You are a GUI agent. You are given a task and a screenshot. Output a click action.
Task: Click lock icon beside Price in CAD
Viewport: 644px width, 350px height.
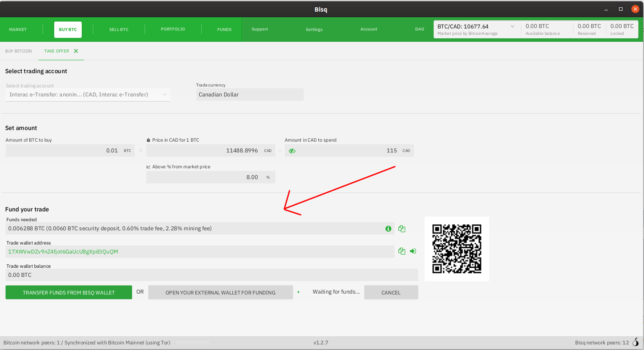point(148,140)
